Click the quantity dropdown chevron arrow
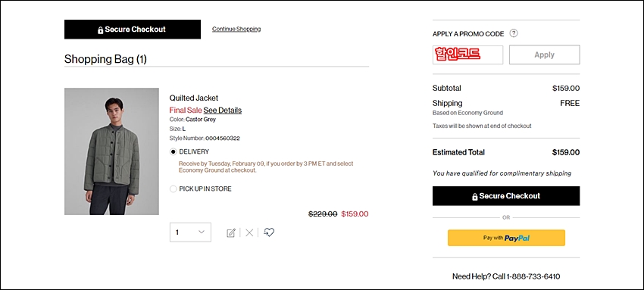Image resolution: width=644 pixels, height=290 pixels. coord(202,232)
